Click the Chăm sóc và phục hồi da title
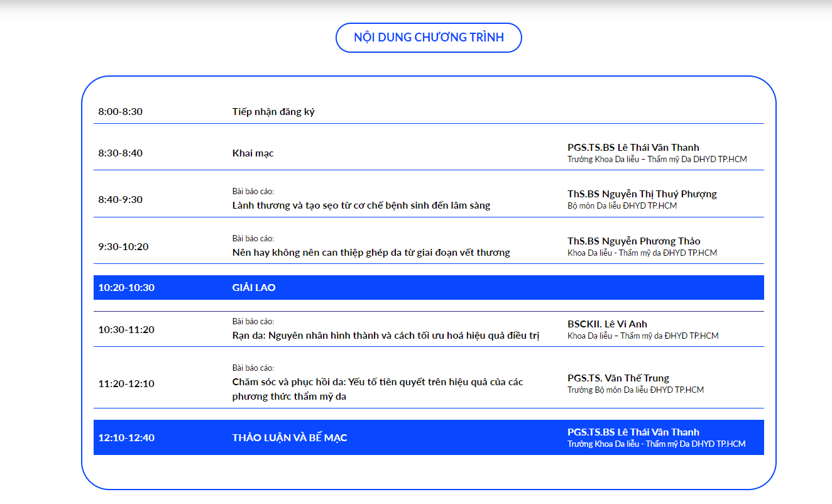Screen dimensions: 832x504 (x=378, y=389)
